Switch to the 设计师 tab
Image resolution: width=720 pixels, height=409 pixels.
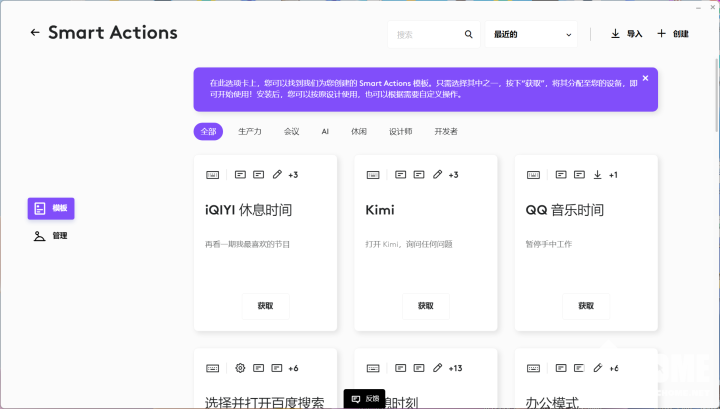tap(400, 131)
